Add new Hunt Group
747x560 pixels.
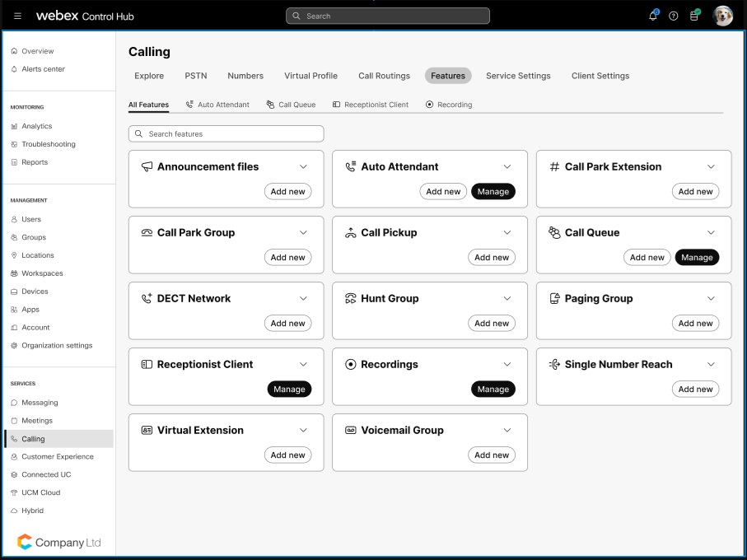[x=492, y=324]
